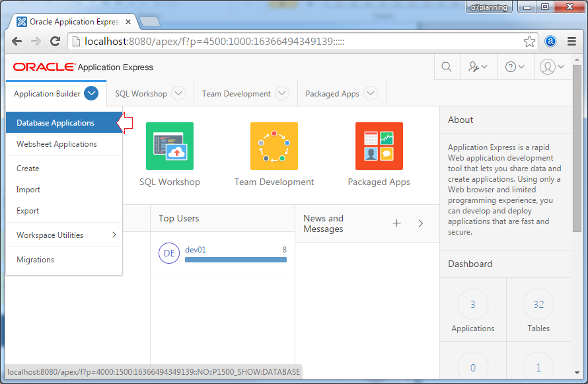This screenshot has height=384, width=588.
Task: Click the 0 dashboard circle
Action: coord(473,367)
